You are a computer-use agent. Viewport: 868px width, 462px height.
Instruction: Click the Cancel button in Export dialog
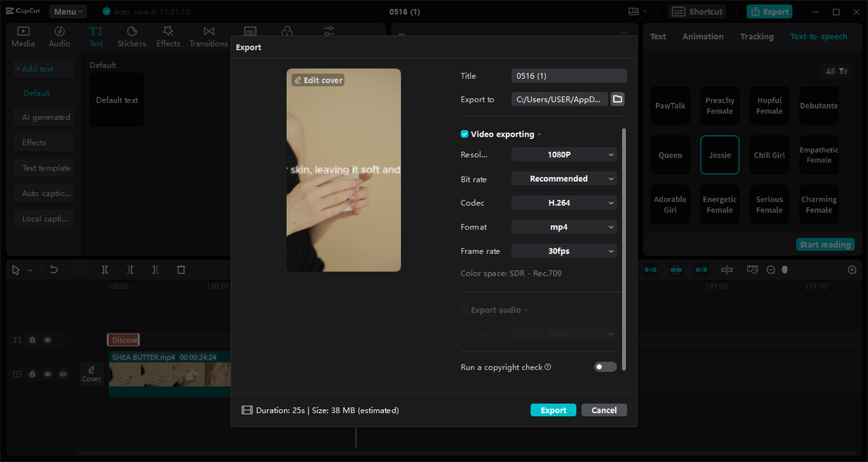(604, 410)
